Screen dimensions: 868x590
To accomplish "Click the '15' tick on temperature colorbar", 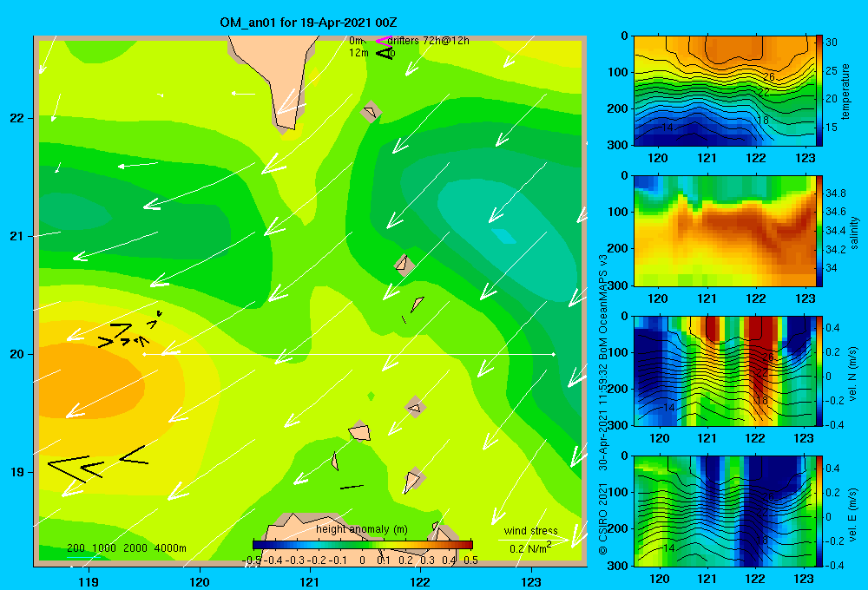I will 832,128.
